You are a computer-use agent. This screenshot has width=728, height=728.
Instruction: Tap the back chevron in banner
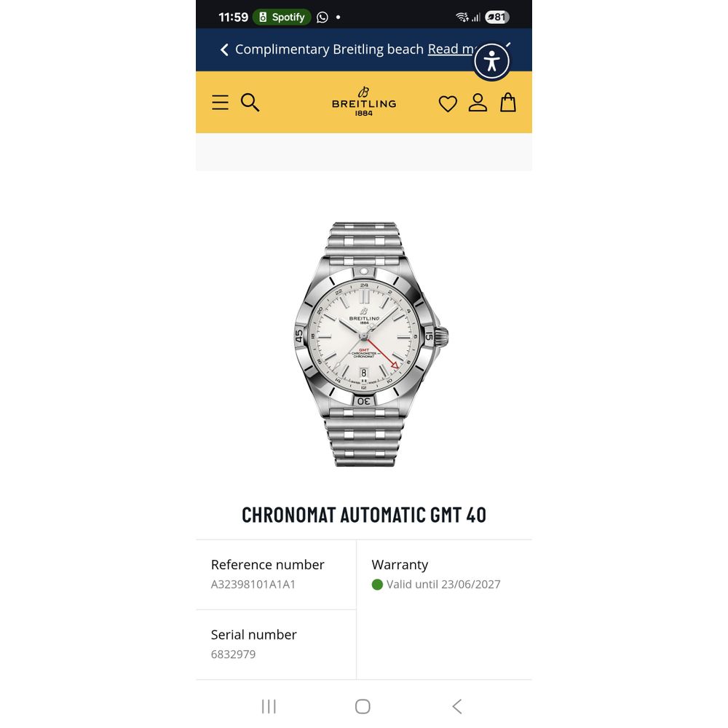224,50
